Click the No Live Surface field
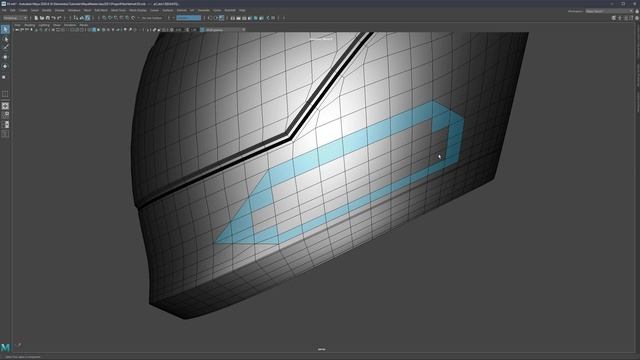Image resolution: width=640 pixels, height=360 pixels. (152, 18)
